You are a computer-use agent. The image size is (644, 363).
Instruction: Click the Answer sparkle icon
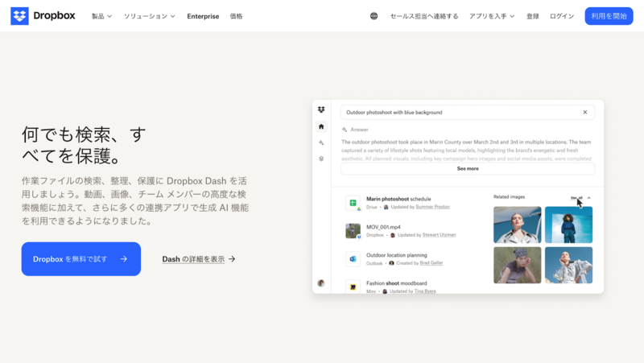tap(345, 130)
